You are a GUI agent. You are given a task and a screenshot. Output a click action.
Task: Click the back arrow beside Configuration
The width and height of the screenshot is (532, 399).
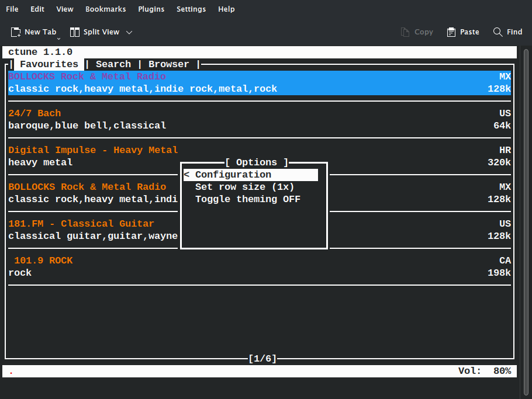(186, 175)
